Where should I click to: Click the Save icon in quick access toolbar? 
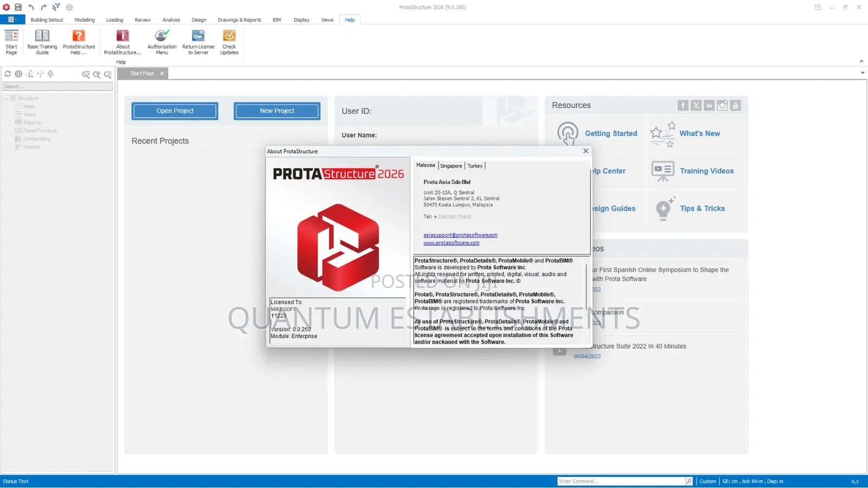pyautogui.click(x=18, y=7)
